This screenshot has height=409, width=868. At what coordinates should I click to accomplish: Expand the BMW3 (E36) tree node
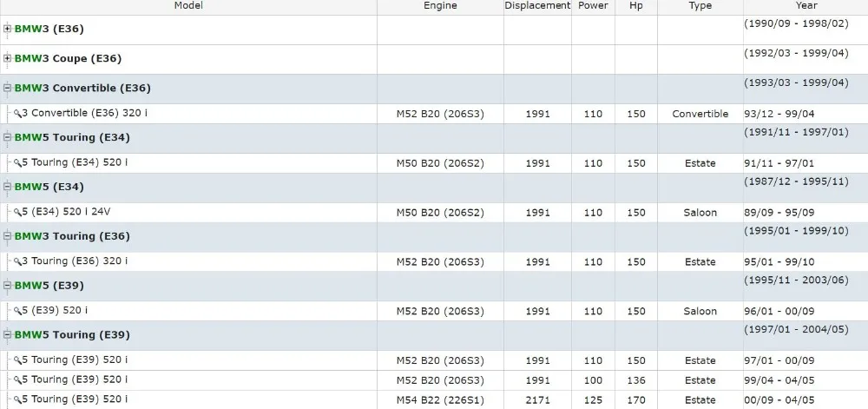click(x=7, y=29)
